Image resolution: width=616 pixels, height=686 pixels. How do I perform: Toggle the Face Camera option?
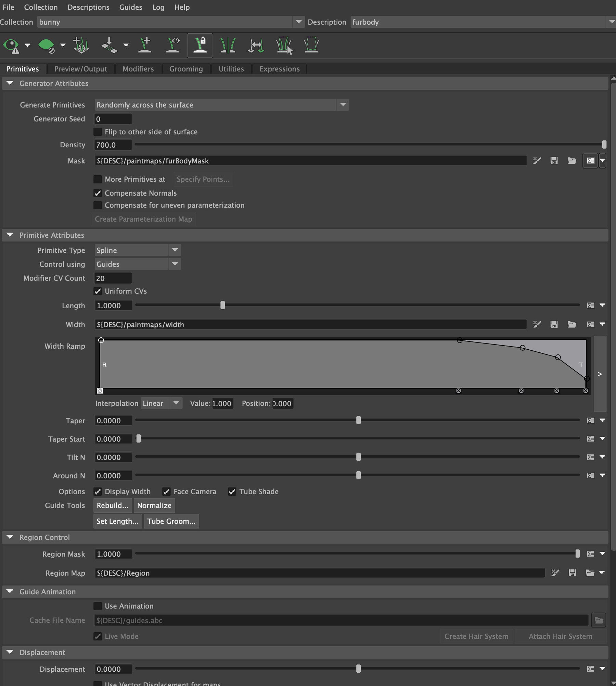coord(167,491)
